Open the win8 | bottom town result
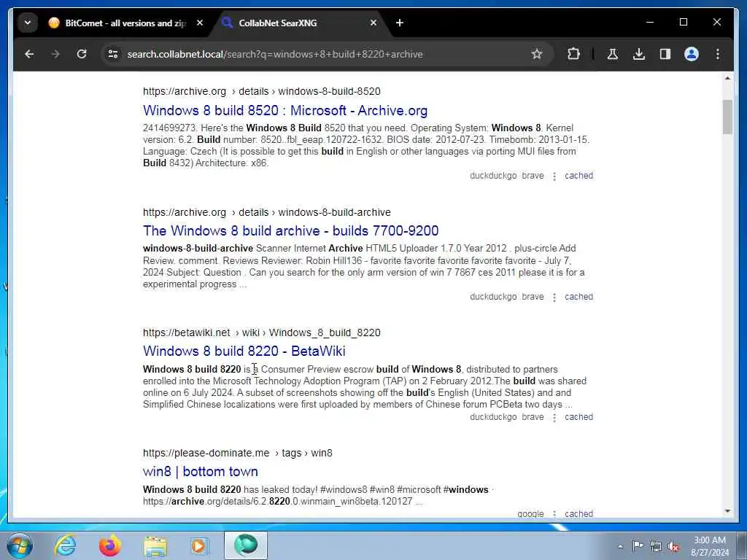 click(x=200, y=472)
